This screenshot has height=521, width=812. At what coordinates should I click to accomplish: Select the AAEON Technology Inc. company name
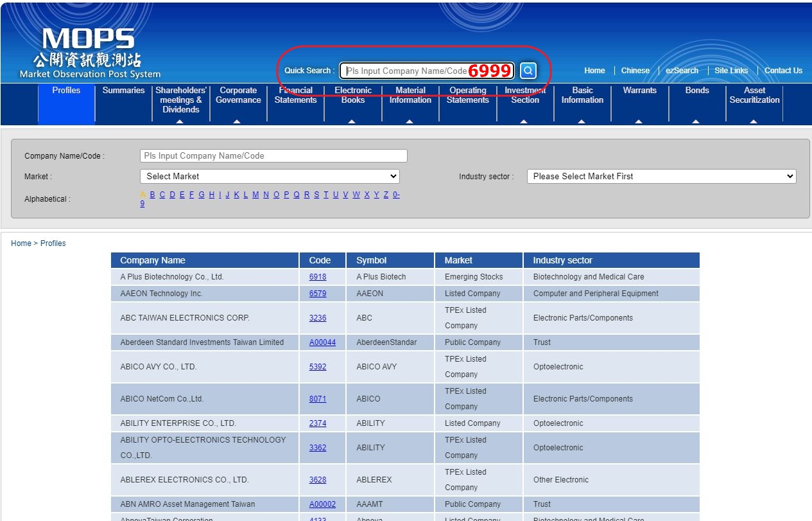pyautogui.click(x=161, y=294)
